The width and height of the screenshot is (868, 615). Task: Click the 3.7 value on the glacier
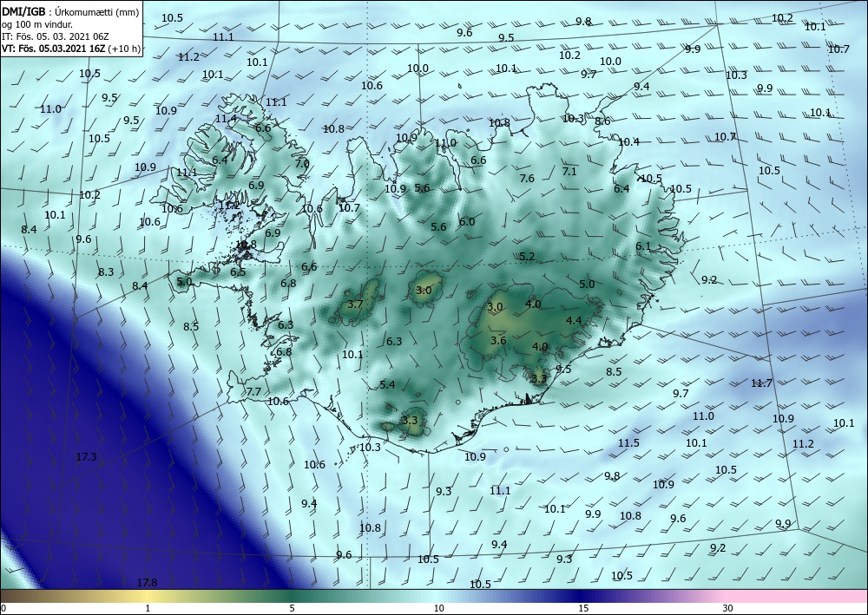[355, 304]
